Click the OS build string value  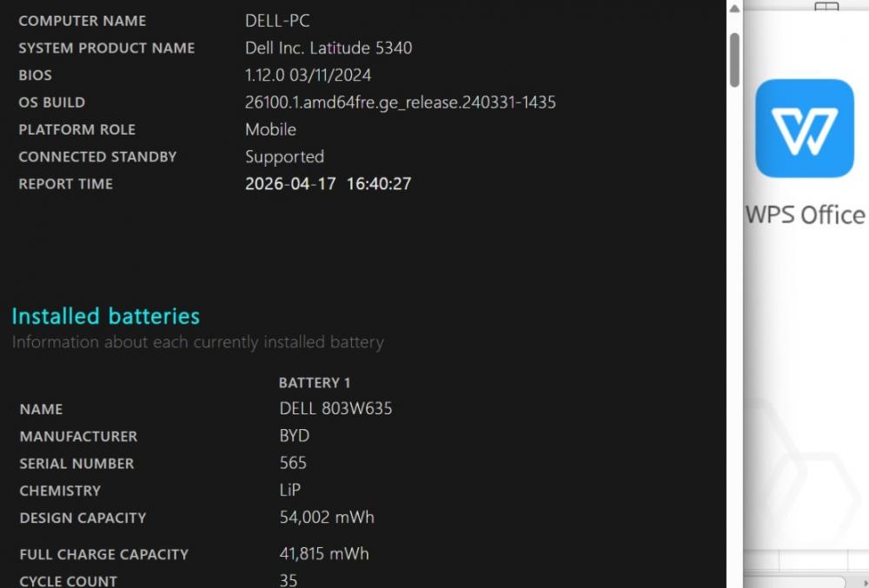point(400,102)
